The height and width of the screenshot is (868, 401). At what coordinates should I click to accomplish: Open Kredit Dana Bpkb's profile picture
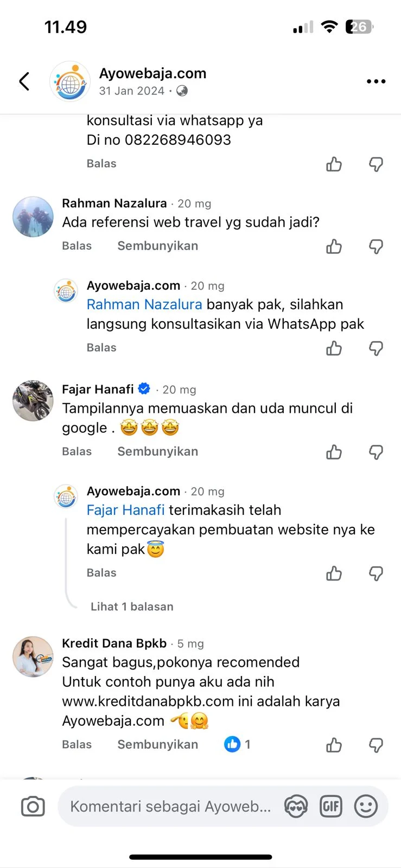click(33, 657)
